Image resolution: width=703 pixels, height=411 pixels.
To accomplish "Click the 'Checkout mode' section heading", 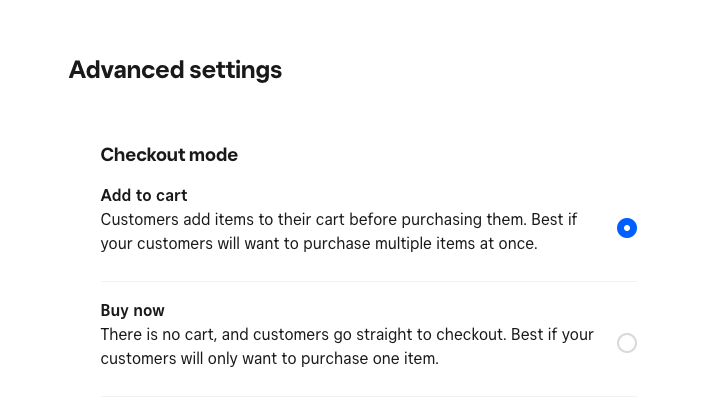I will click(169, 155).
